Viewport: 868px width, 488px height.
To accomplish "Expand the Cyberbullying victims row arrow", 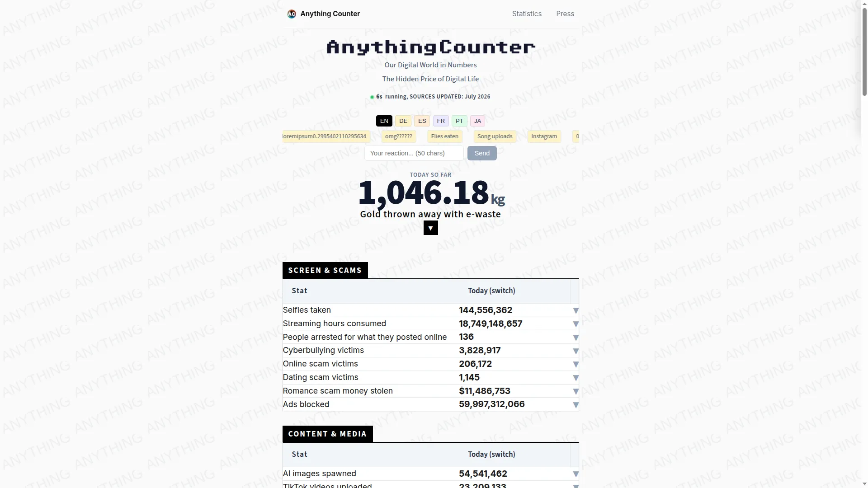I will (576, 351).
